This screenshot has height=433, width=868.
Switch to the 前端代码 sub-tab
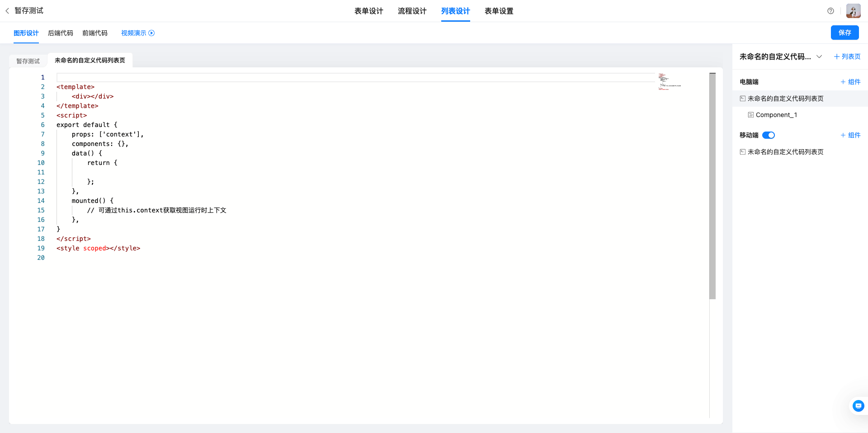tap(95, 33)
